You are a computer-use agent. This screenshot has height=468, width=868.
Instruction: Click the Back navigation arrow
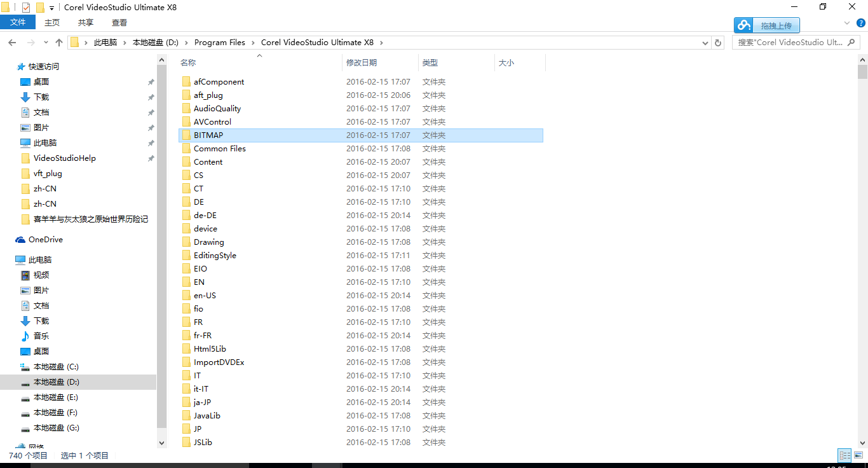click(12, 43)
